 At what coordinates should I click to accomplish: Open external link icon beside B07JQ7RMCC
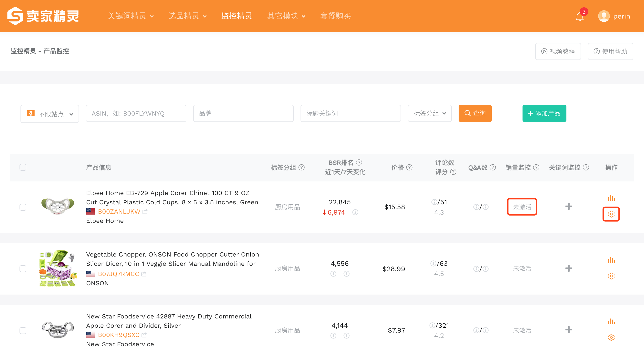tap(144, 274)
